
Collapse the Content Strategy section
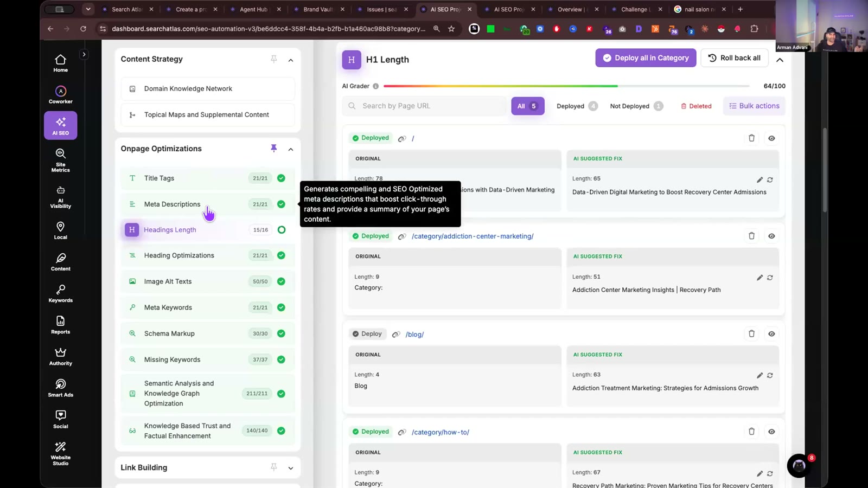pos(291,60)
